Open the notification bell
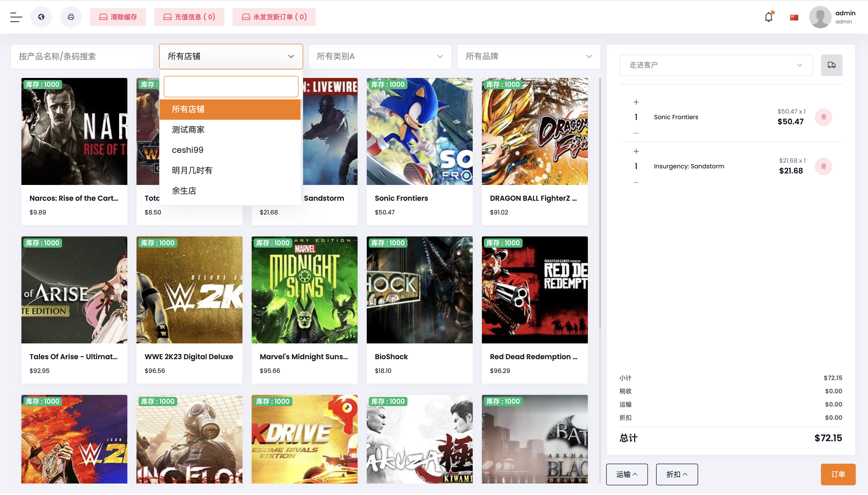 (768, 17)
